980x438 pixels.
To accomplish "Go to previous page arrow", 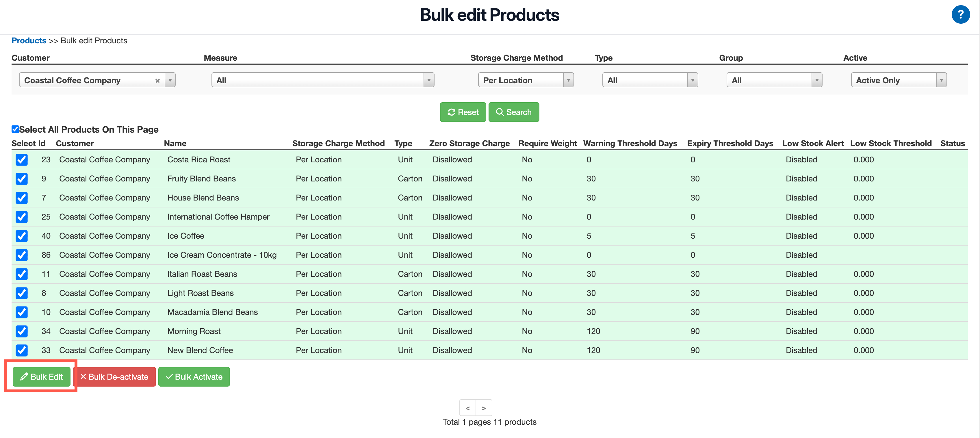I will click(x=467, y=408).
